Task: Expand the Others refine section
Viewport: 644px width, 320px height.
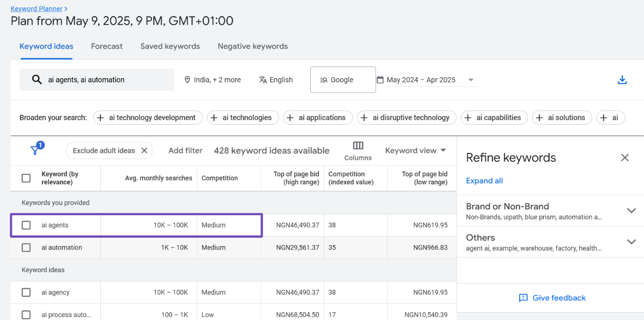Action: (x=631, y=242)
